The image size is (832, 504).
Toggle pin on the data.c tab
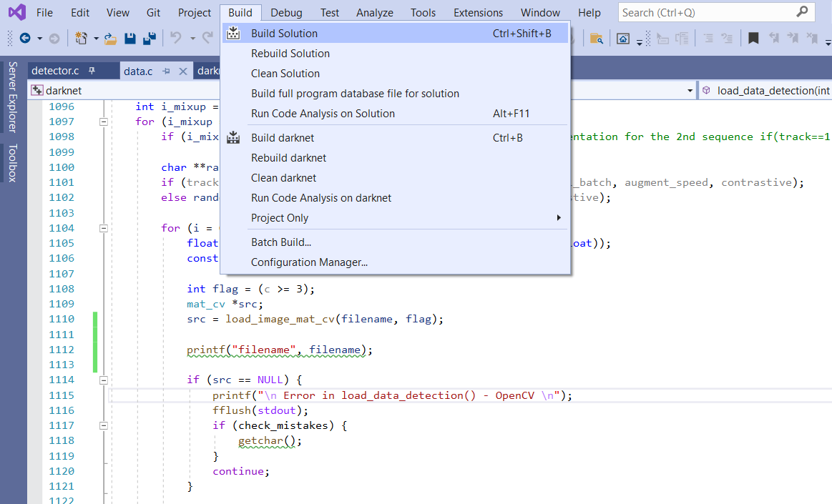(166, 71)
